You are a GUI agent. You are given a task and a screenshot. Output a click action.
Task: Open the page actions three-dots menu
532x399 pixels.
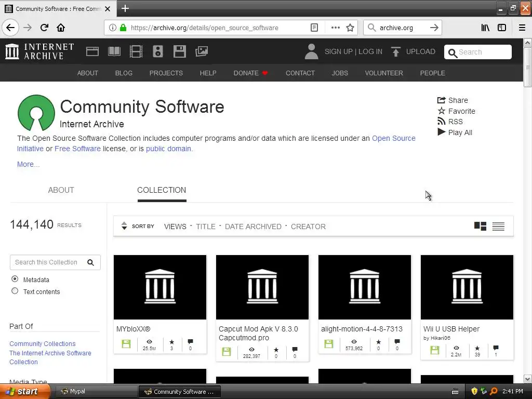tap(335, 28)
